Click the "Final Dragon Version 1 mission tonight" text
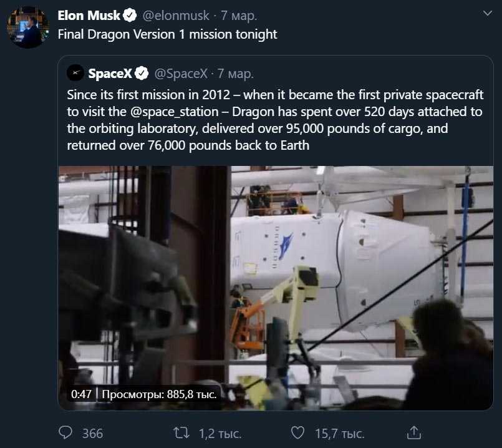Image resolution: width=502 pixels, height=448 pixels. 167,34
